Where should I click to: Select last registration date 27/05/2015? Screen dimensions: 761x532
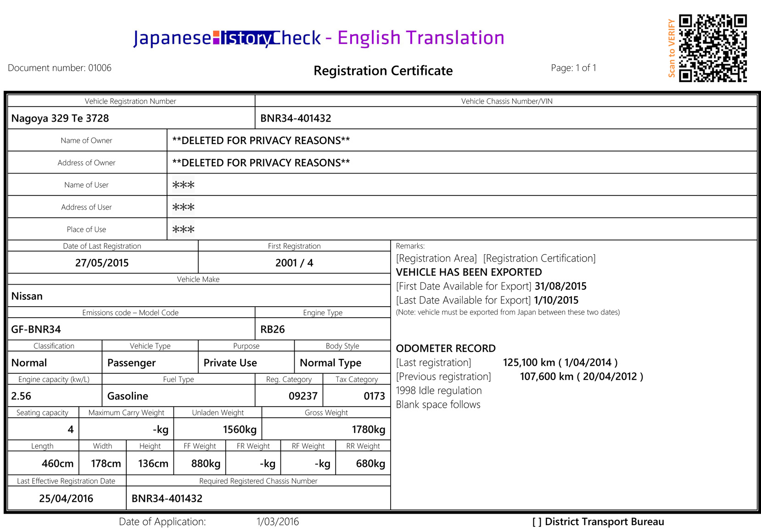[x=102, y=263]
